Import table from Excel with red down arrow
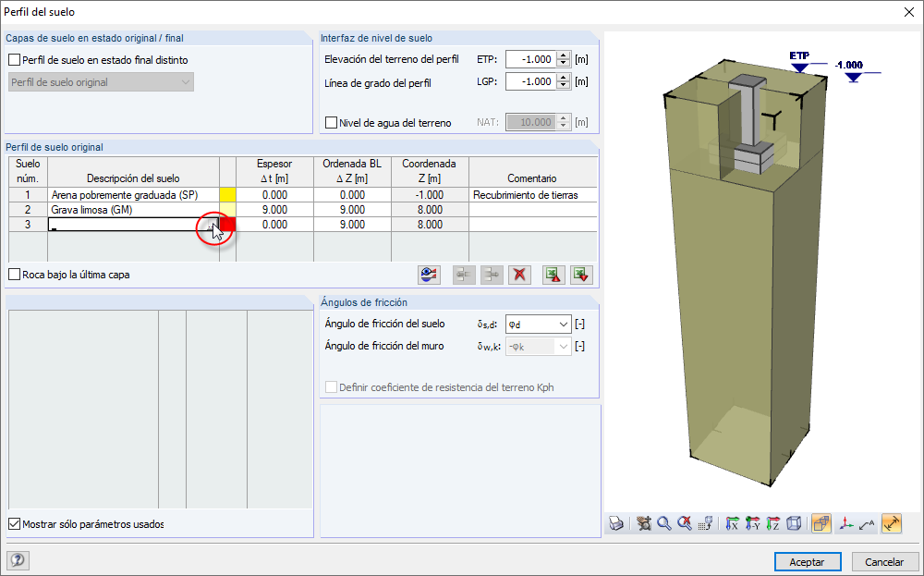 pyautogui.click(x=581, y=275)
